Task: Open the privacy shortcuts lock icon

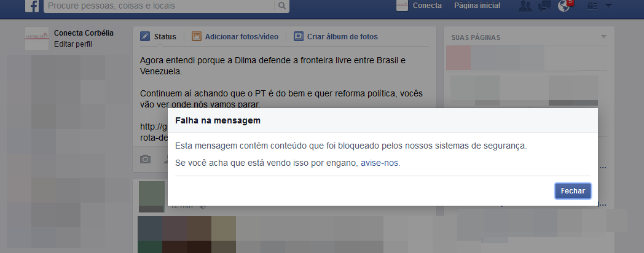Action: (x=592, y=6)
